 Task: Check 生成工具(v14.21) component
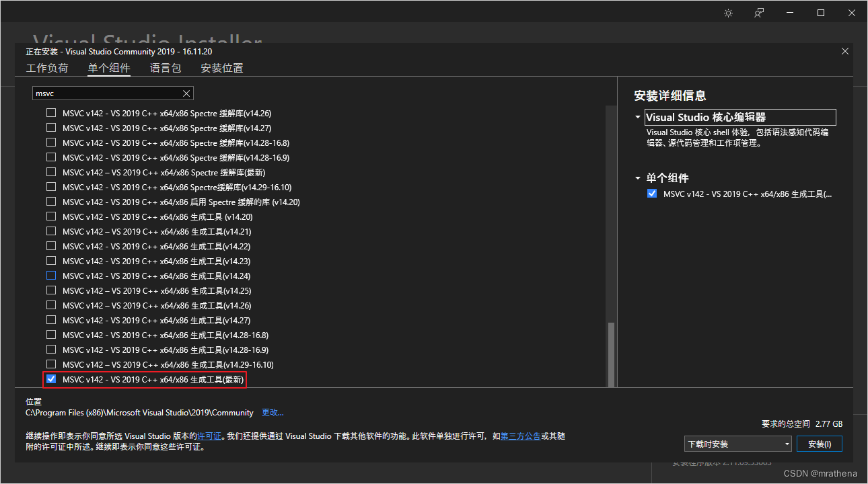click(x=51, y=231)
